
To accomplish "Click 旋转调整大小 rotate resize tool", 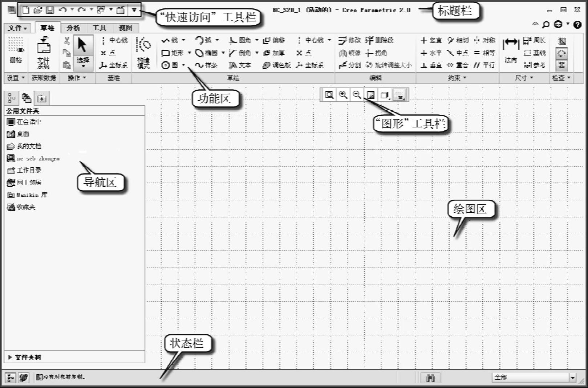I will (x=389, y=65).
